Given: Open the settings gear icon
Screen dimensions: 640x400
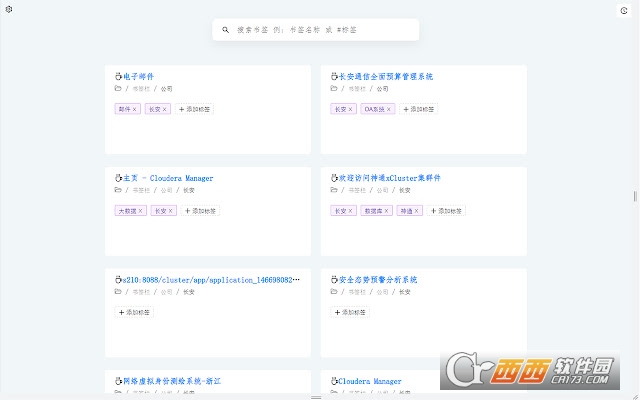Looking at the screenshot, I should [9, 9].
